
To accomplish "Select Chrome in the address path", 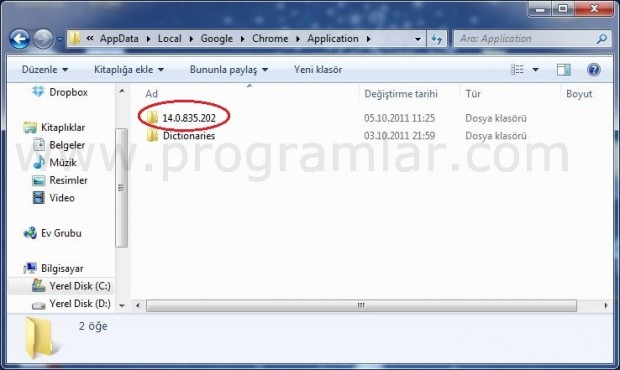I will point(270,38).
